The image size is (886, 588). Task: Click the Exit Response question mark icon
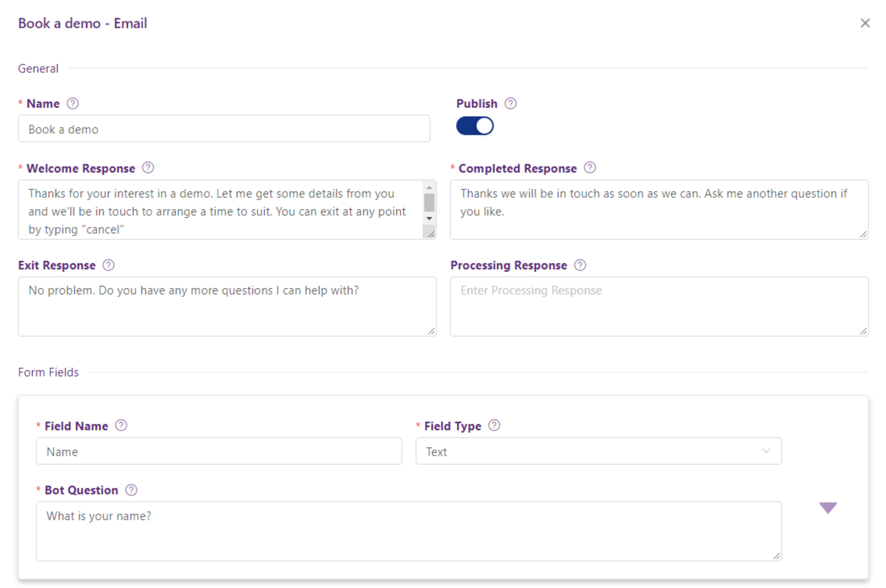pyautogui.click(x=108, y=265)
